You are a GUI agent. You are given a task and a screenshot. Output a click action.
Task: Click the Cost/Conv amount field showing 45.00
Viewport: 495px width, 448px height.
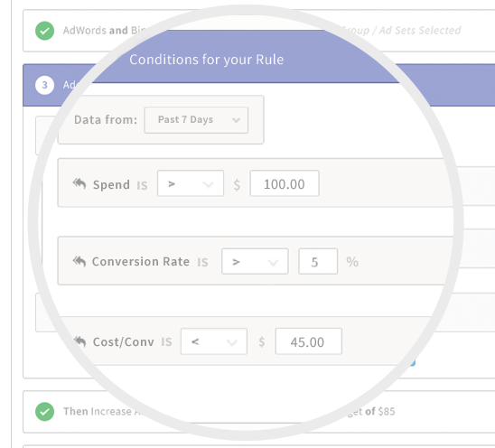pyautogui.click(x=308, y=341)
